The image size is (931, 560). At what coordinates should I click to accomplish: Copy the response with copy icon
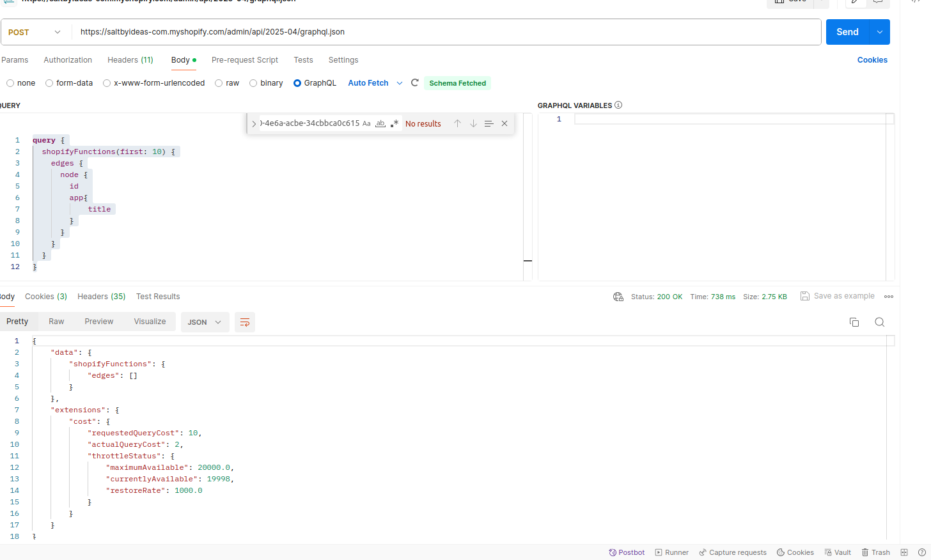(854, 322)
